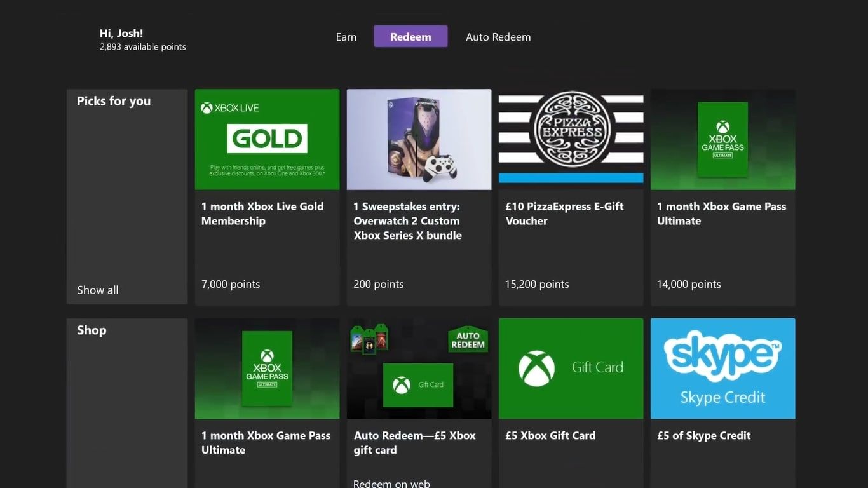
Task: Switch to the Redeem tab
Action: 410,36
